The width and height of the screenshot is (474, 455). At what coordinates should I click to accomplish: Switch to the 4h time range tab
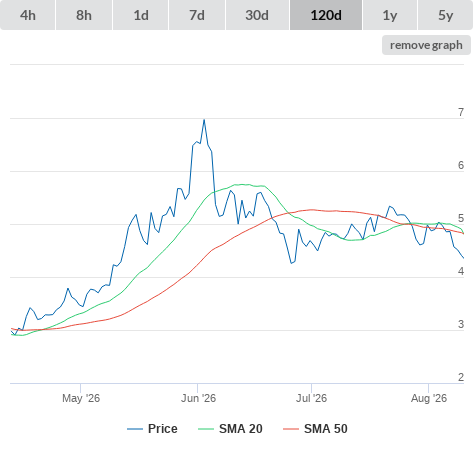(28, 15)
